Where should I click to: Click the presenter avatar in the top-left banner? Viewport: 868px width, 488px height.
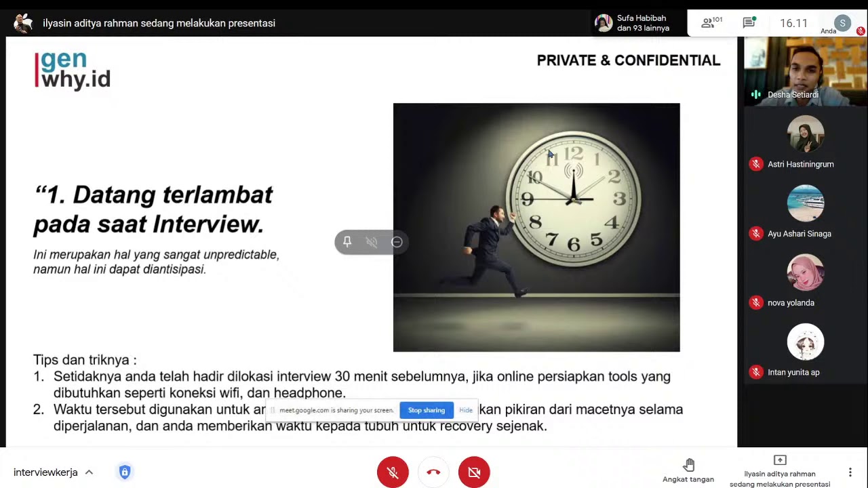pos(23,23)
